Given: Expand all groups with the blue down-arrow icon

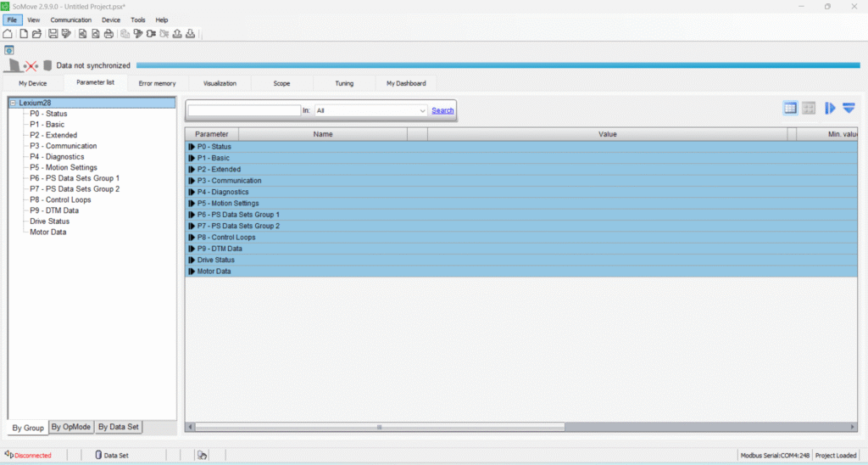Looking at the screenshot, I should [x=849, y=108].
